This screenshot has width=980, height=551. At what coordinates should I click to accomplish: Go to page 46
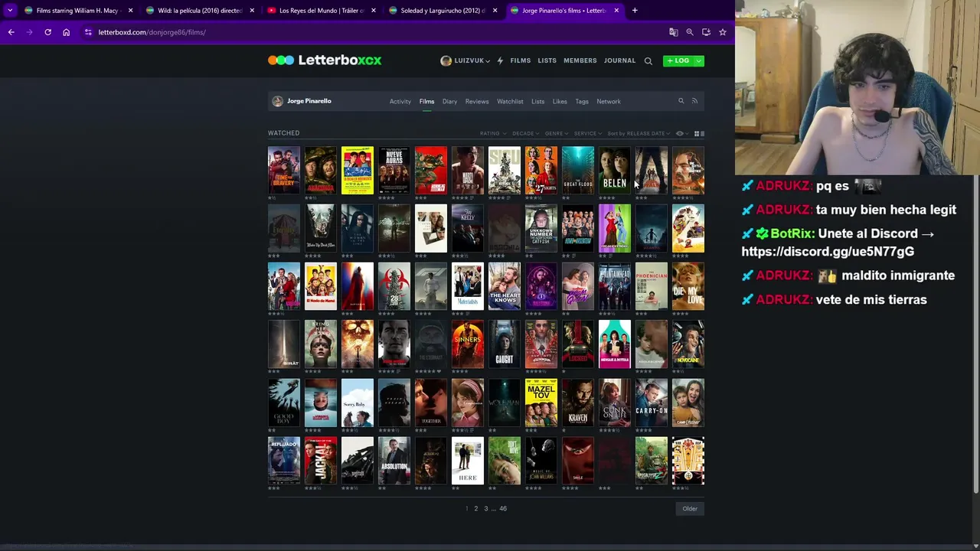(x=503, y=508)
